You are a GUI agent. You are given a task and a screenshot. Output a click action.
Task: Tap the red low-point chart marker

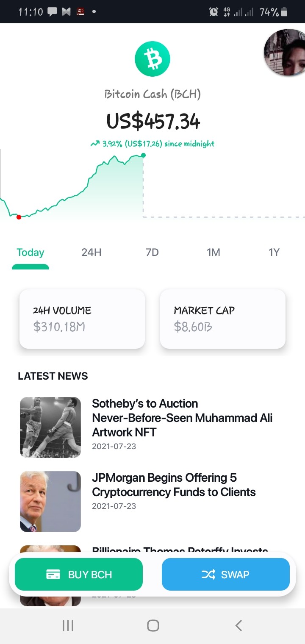point(19,217)
